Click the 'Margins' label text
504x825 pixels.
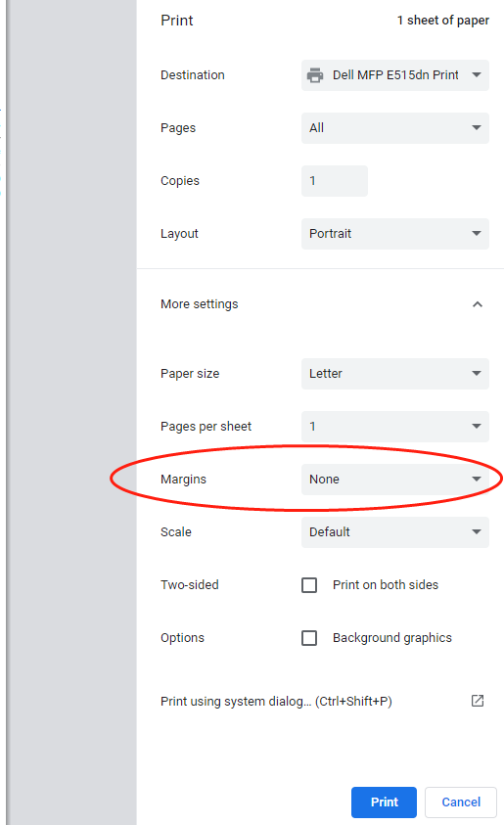click(x=184, y=480)
